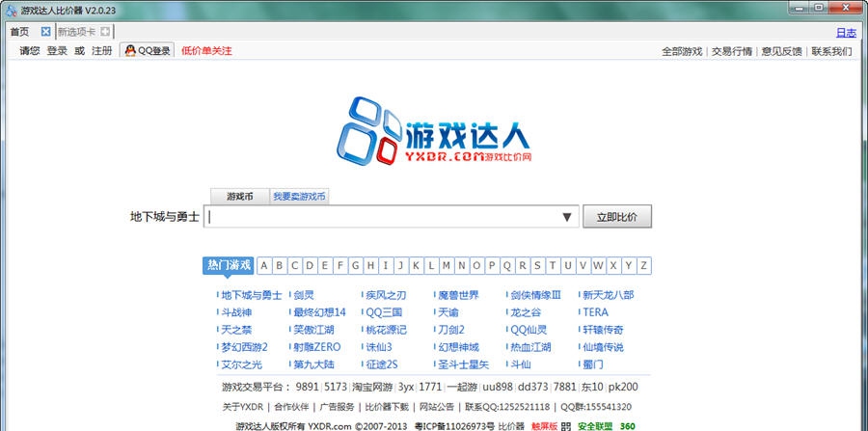Choose the 热血江湖 game link

530,347
